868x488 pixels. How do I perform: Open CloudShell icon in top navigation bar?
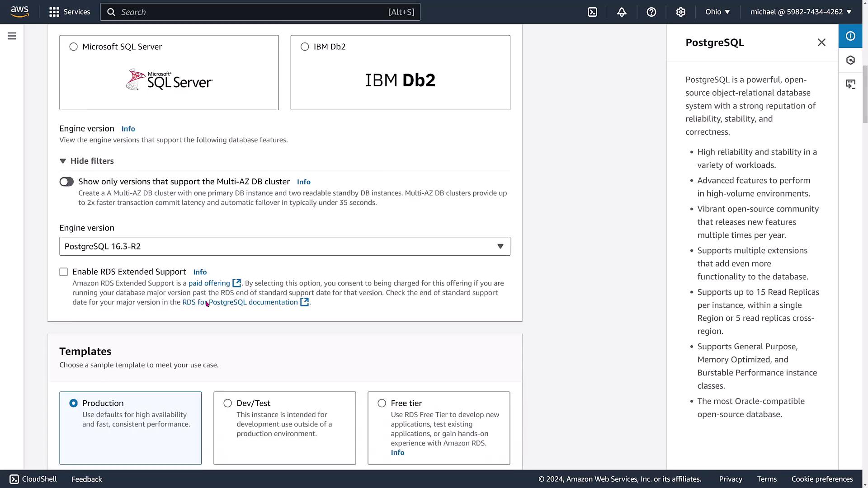pyautogui.click(x=592, y=12)
